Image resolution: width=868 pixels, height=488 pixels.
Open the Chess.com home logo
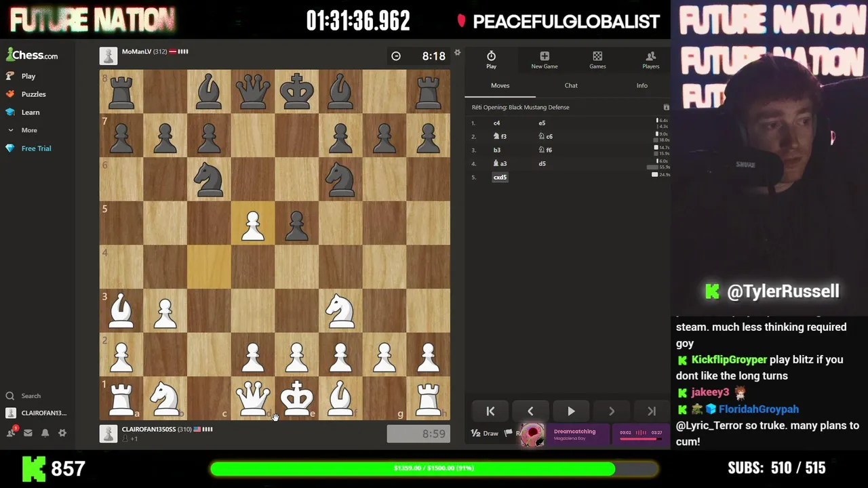32,55
